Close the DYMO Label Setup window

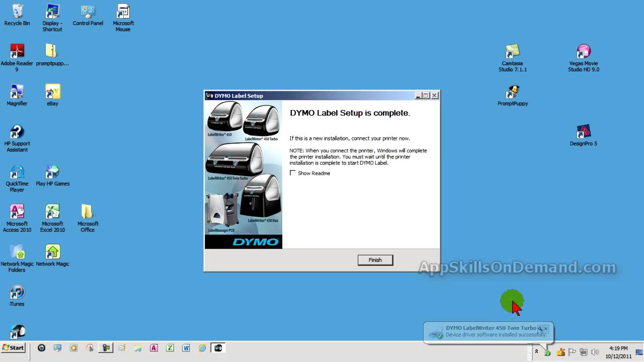tap(435, 96)
